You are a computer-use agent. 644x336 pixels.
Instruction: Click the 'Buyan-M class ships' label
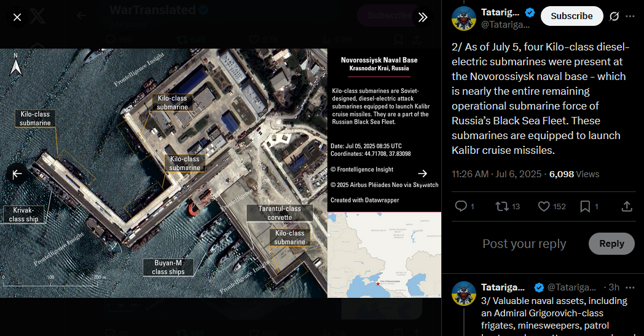click(x=168, y=267)
